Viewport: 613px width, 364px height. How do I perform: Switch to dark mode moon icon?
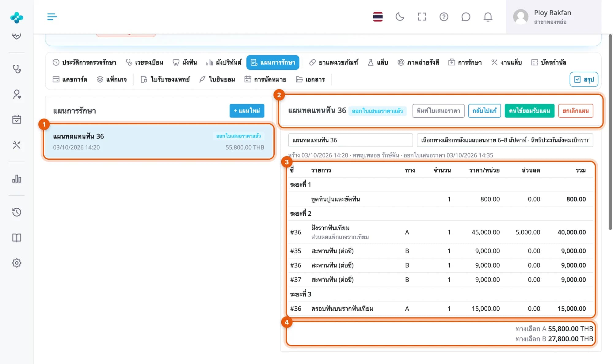coord(400,17)
